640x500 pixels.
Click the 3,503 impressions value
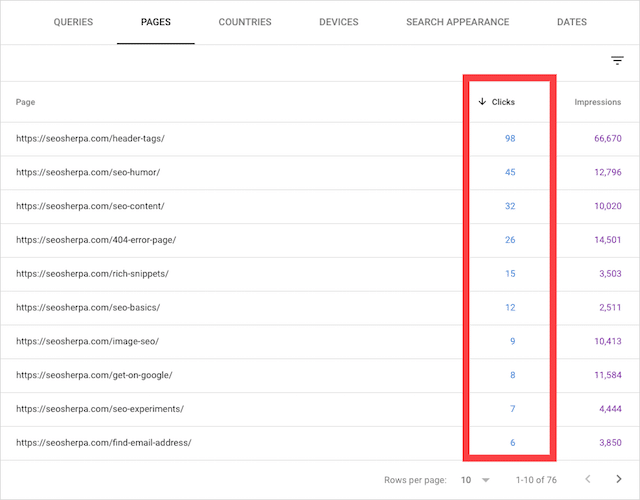pos(610,274)
